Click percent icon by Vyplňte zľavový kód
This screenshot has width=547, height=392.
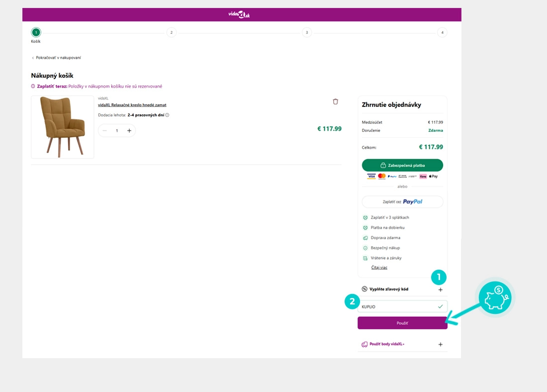coord(365,289)
